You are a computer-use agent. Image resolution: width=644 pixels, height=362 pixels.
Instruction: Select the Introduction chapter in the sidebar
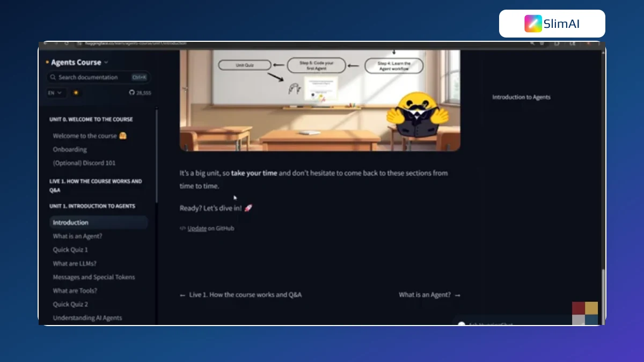(x=98, y=223)
